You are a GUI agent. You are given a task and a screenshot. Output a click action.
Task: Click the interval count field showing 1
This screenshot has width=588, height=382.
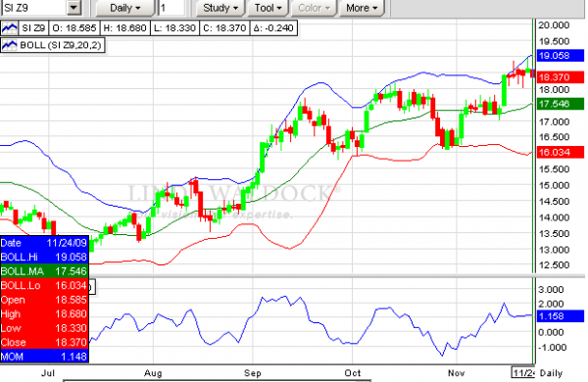(171, 8)
